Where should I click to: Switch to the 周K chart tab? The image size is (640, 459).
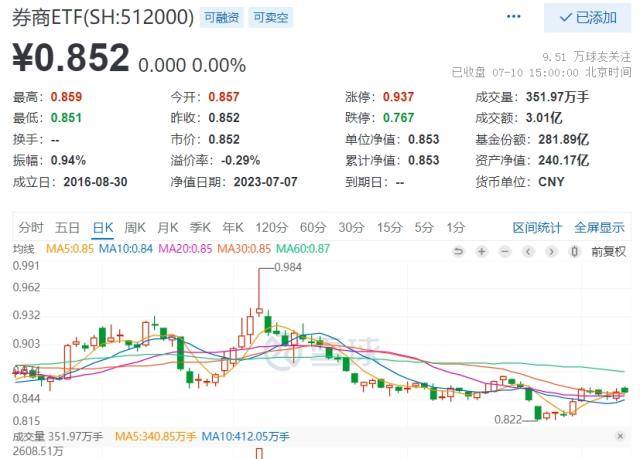[x=136, y=227]
